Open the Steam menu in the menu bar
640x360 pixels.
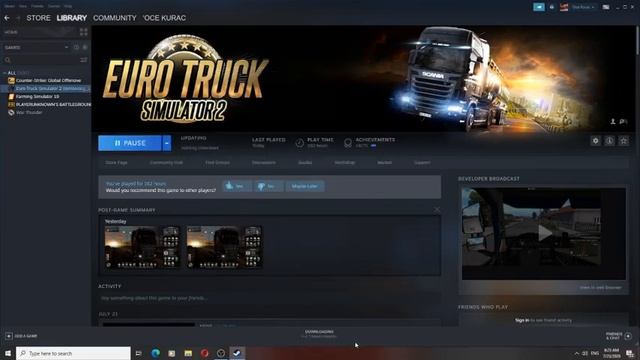point(9,6)
